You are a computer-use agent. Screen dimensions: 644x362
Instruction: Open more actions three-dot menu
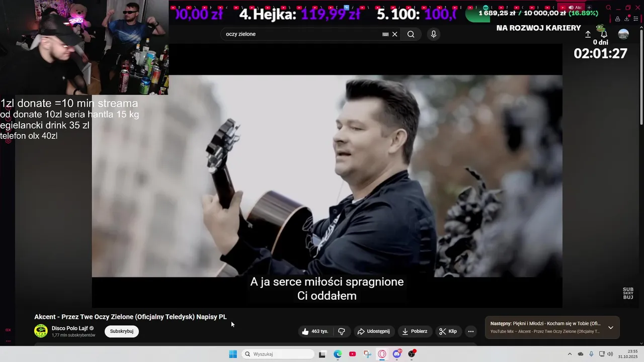click(471, 331)
